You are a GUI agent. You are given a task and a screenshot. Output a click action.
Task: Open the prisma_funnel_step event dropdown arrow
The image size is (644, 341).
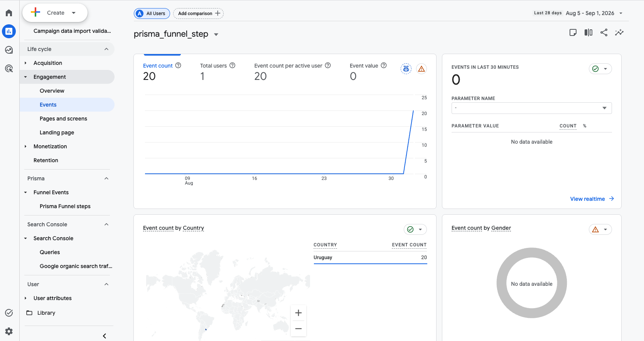tap(216, 34)
